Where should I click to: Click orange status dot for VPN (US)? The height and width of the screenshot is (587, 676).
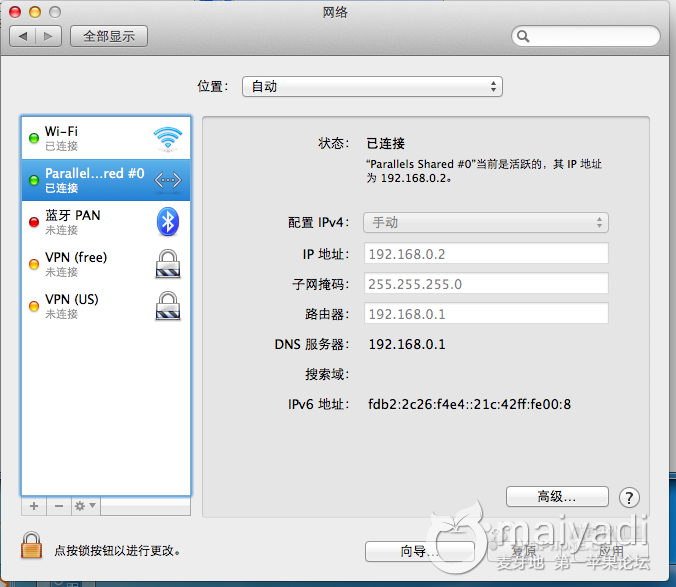34,306
